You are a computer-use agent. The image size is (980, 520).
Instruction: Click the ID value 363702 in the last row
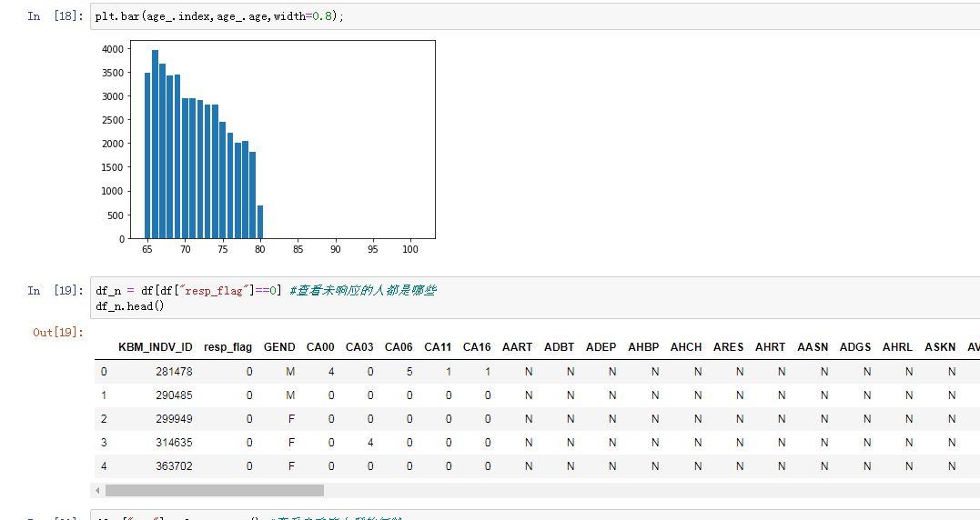point(173,466)
